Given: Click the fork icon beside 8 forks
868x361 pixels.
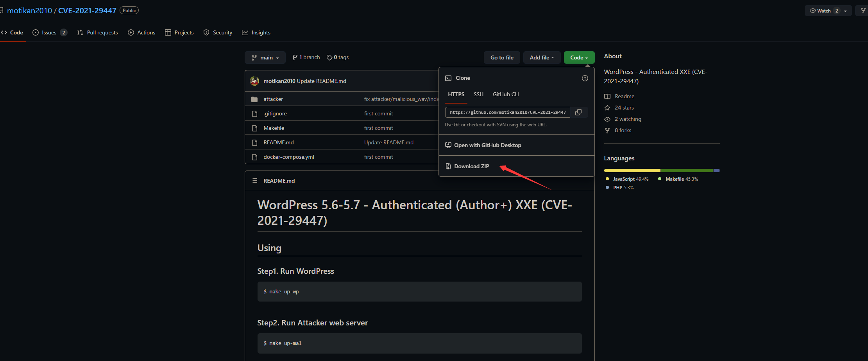Looking at the screenshot, I should click(607, 130).
